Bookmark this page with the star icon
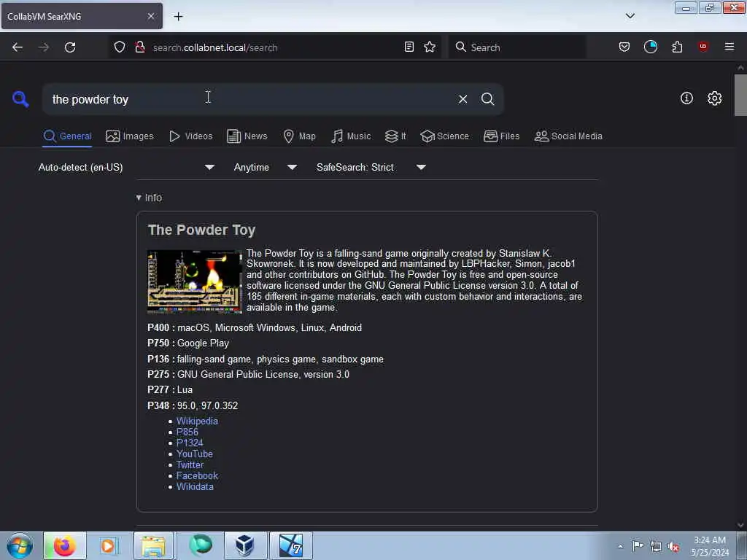Image resolution: width=747 pixels, height=560 pixels. 430,47
